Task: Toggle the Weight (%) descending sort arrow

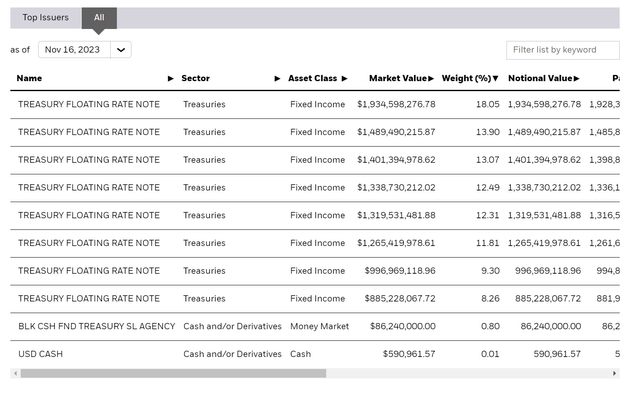Action: coord(496,78)
